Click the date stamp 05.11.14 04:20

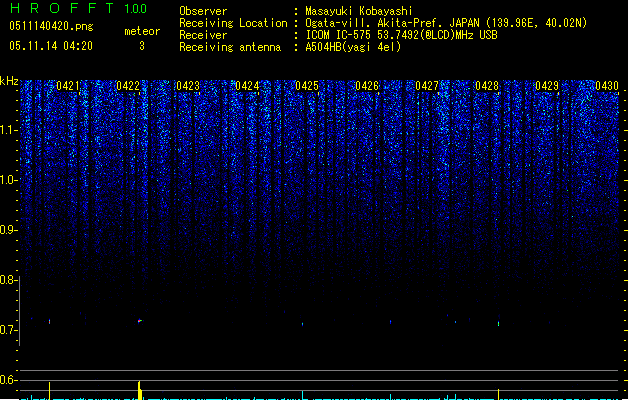[x=51, y=46]
